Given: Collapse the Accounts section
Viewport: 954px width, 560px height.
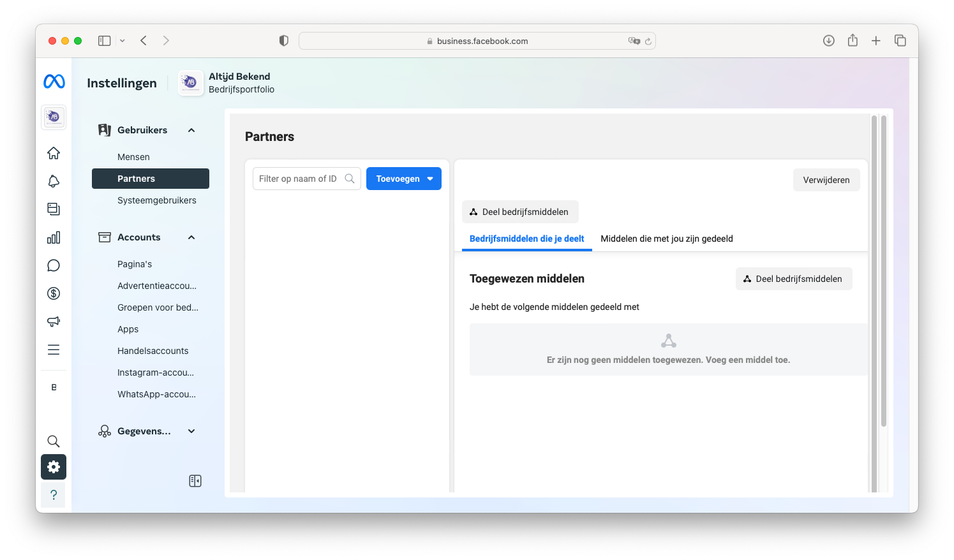Looking at the screenshot, I should coord(191,237).
